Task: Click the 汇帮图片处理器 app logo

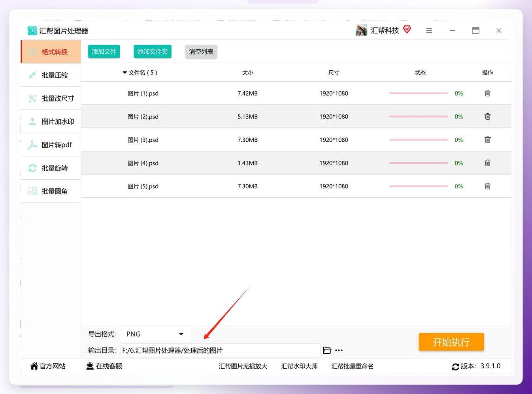Action: click(x=32, y=30)
